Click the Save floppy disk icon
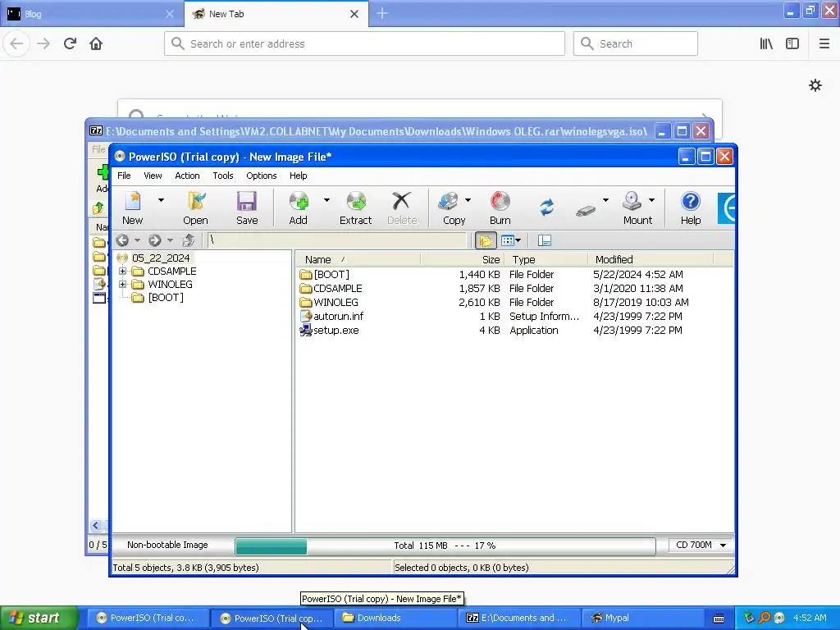840x630 pixels. coord(247,208)
